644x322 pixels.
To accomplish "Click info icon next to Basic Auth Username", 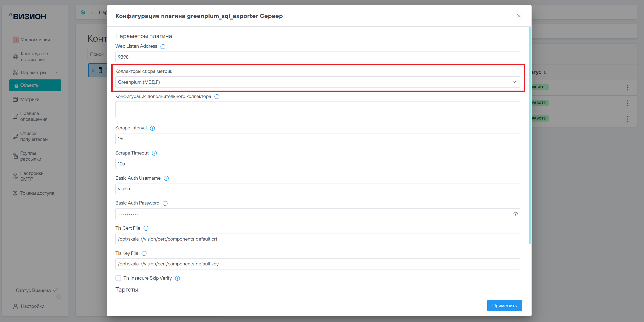I will (166, 178).
